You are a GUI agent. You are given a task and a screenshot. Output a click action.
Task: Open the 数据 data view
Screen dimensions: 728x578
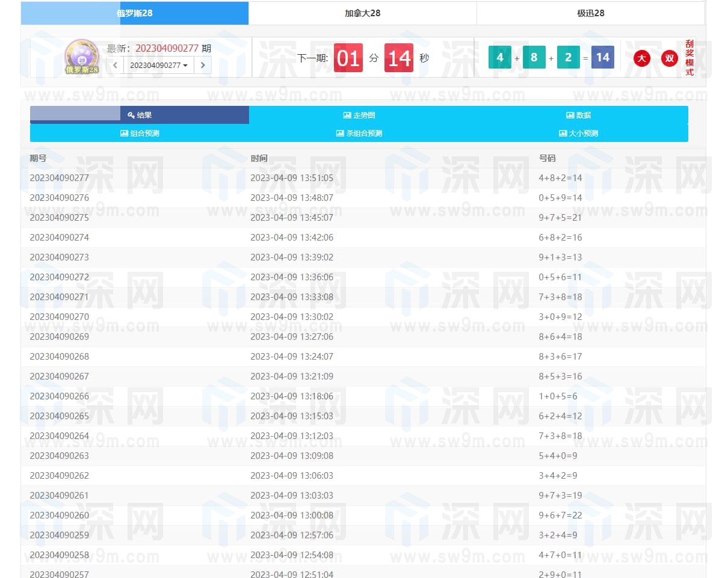[x=578, y=115]
